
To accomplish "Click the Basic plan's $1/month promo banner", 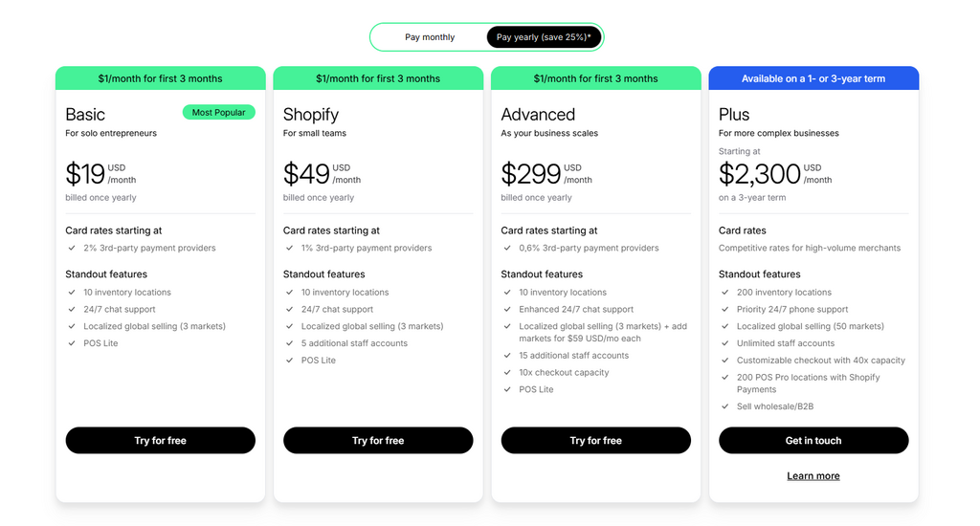I will click(160, 78).
